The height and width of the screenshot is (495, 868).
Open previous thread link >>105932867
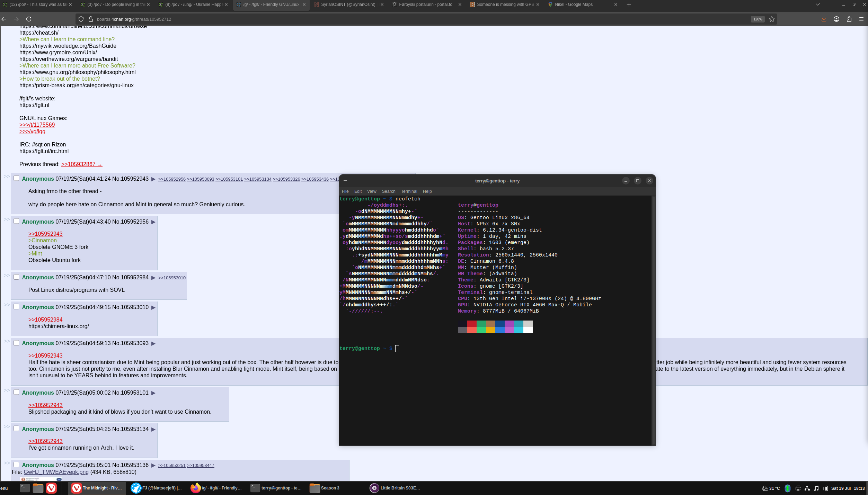82,164
